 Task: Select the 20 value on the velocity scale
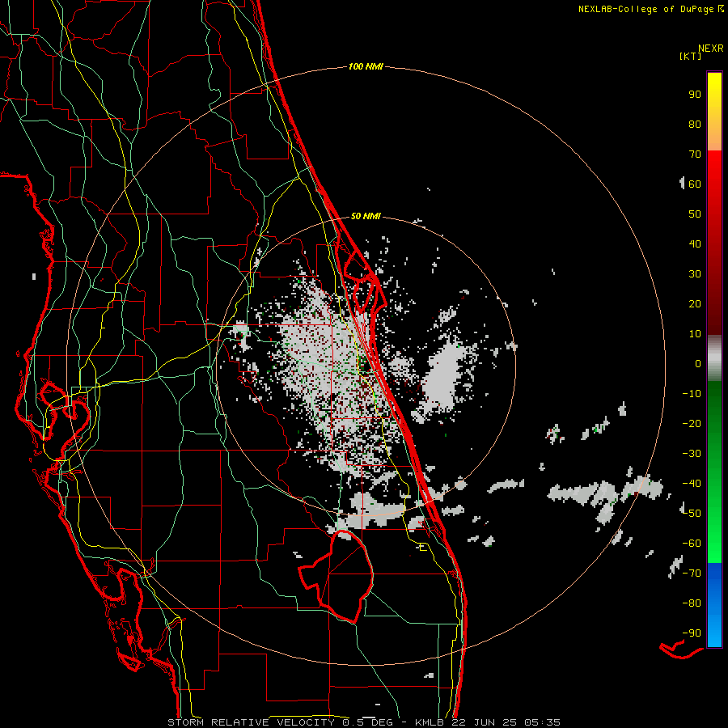pyautogui.click(x=695, y=303)
